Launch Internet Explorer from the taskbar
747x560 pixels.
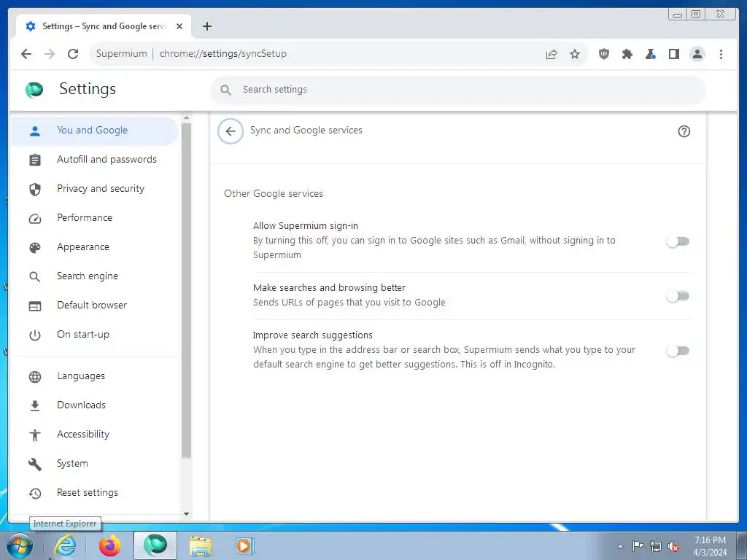[x=65, y=545]
